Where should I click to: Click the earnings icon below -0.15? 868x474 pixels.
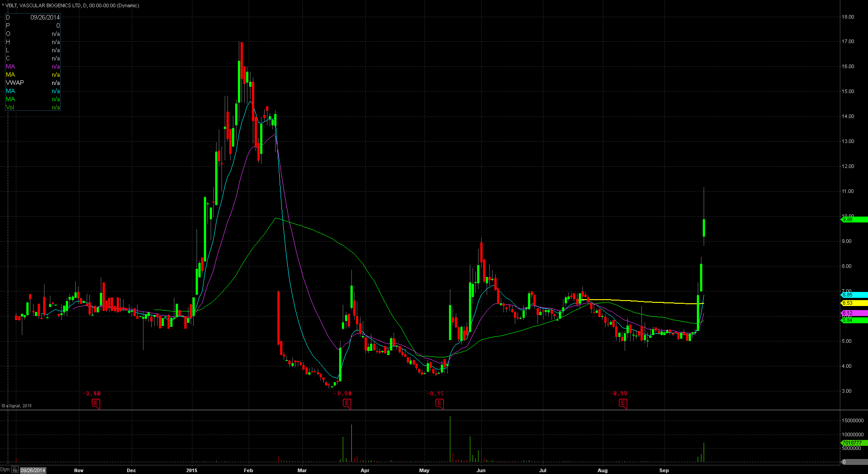click(x=439, y=403)
